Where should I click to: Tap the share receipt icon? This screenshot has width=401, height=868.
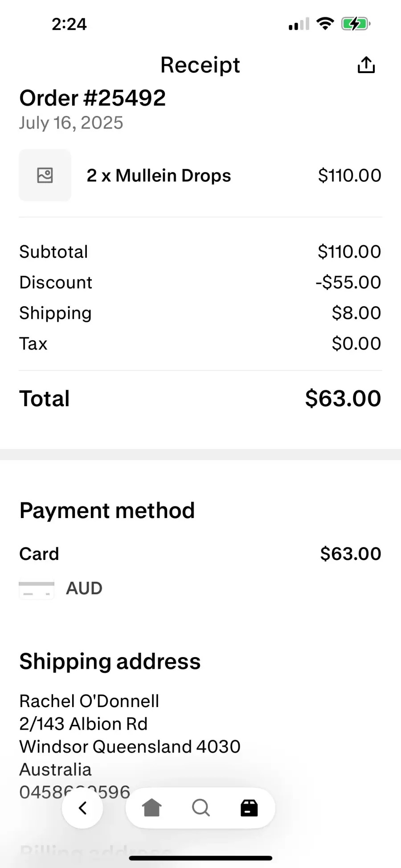(x=366, y=65)
